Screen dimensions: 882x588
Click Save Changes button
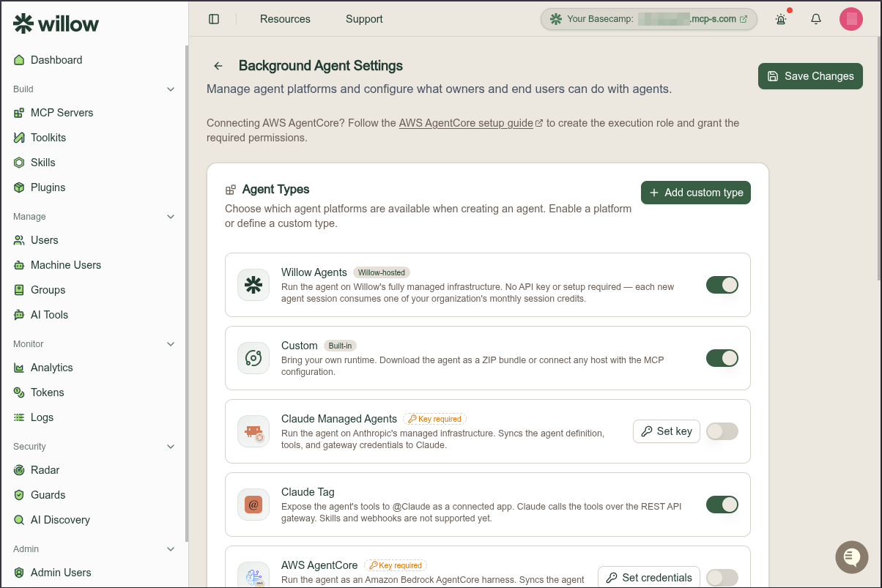[810, 76]
